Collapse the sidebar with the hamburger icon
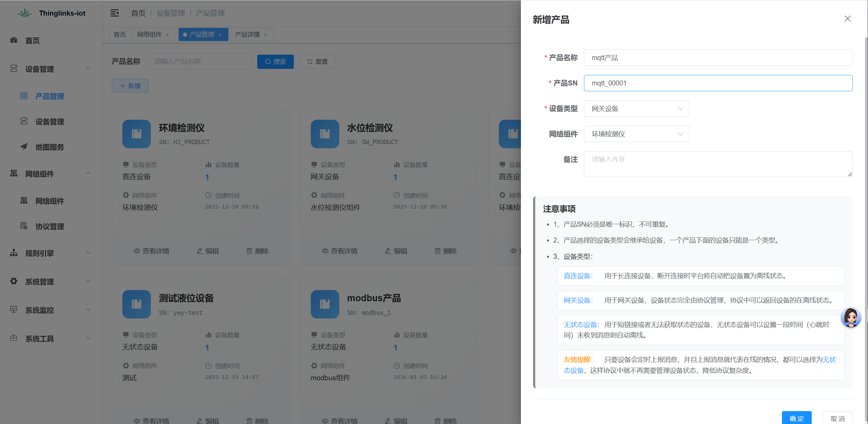The height and width of the screenshot is (424, 868). [115, 13]
